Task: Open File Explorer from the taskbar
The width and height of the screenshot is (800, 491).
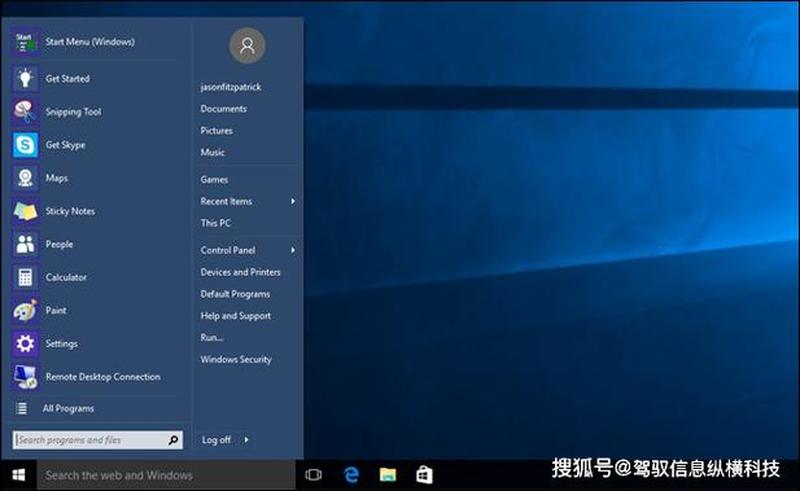Action: [388, 475]
